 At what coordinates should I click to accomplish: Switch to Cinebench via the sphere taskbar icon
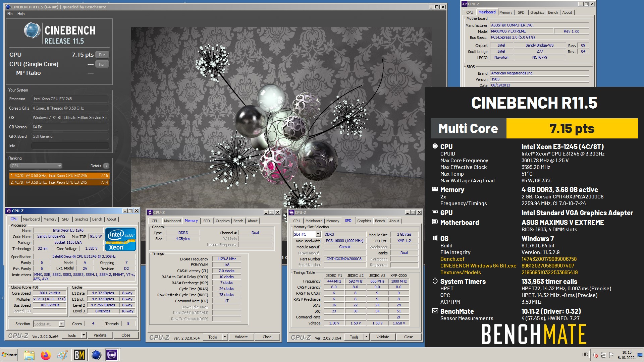[96, 355]
